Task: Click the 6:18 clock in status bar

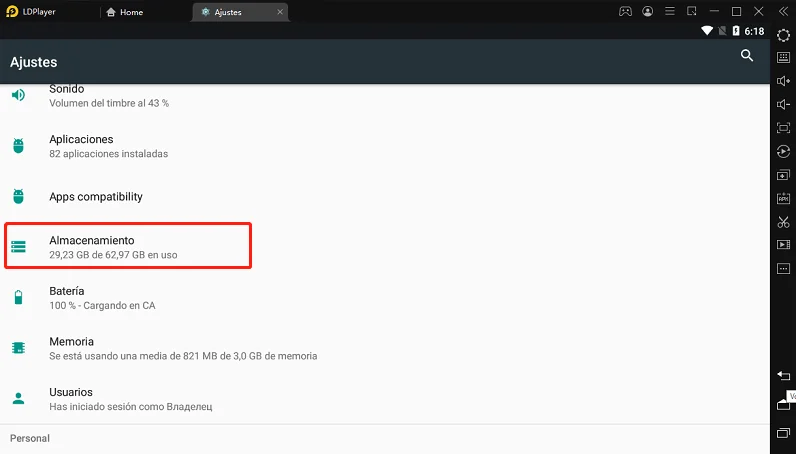Action: click(x=754, y=31)
